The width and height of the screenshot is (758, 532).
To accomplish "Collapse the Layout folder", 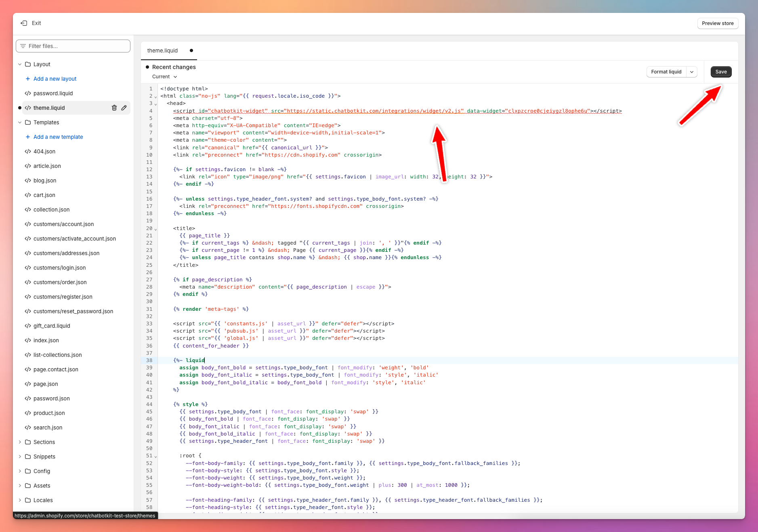I will tap(20, 64).
